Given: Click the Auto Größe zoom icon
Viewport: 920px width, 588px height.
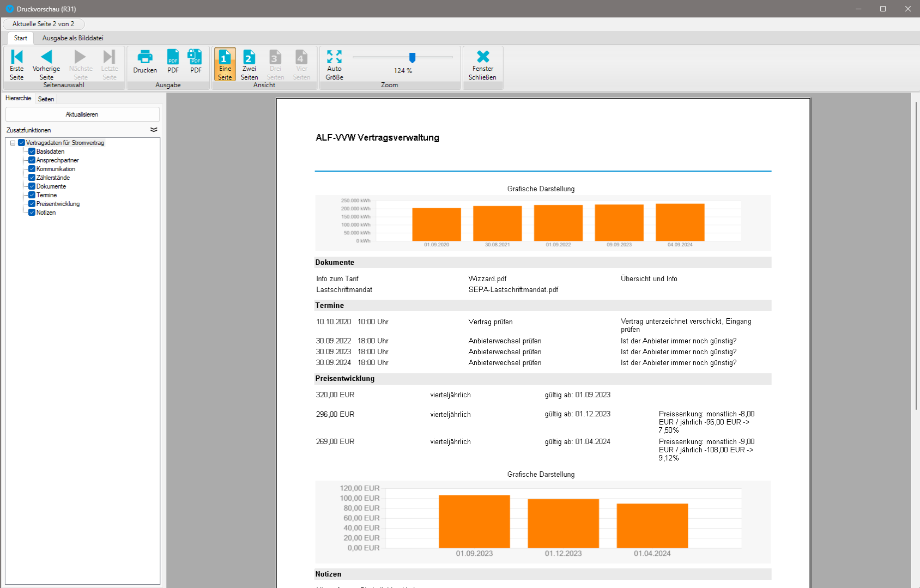Looking at the screenshot, I should tap(334, 57).
